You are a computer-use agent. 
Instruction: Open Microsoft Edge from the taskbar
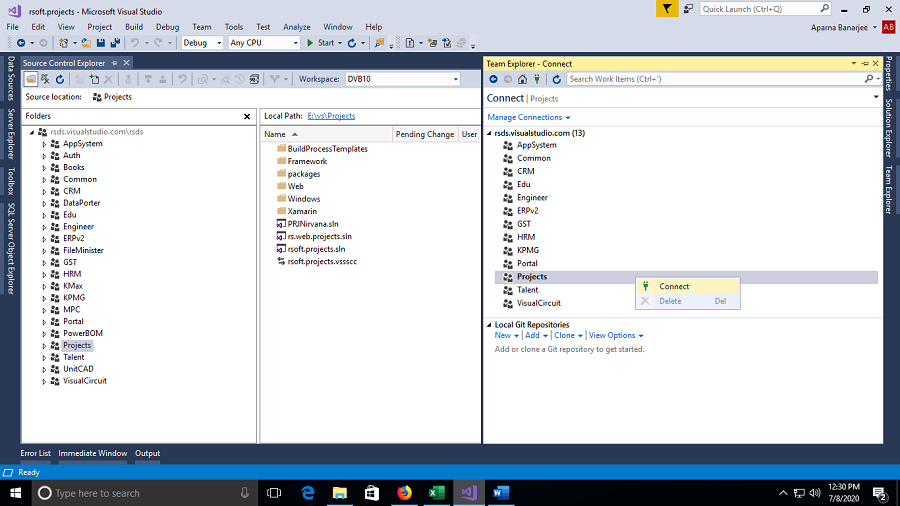(x=308, y=493)
